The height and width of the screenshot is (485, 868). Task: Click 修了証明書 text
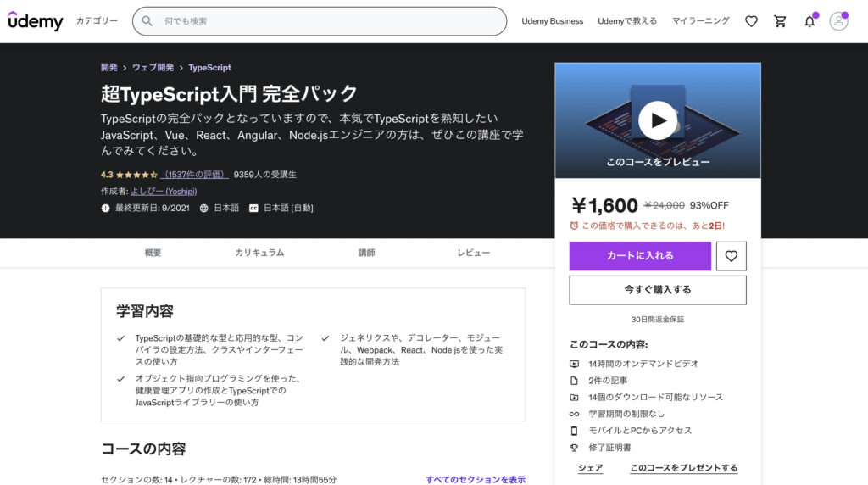pos(609,448)
